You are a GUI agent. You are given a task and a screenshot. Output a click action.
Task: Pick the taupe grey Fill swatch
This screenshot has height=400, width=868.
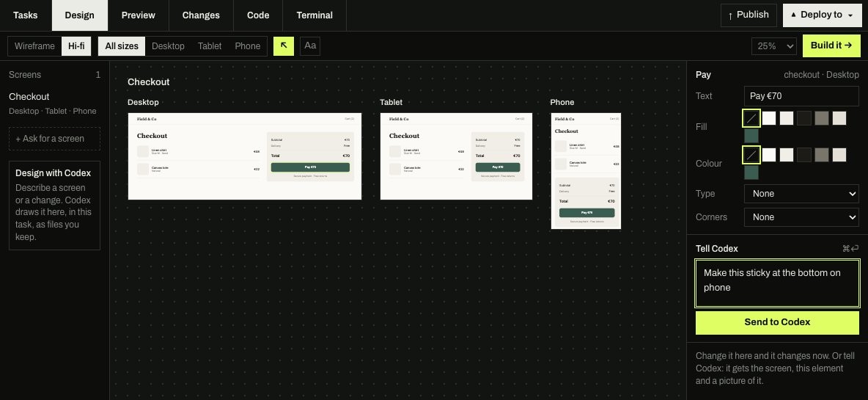(x=822, y=118)
